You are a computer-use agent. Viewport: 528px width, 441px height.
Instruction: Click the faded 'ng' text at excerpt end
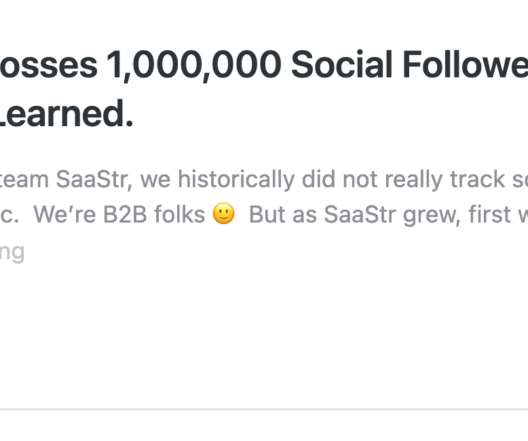12,253
